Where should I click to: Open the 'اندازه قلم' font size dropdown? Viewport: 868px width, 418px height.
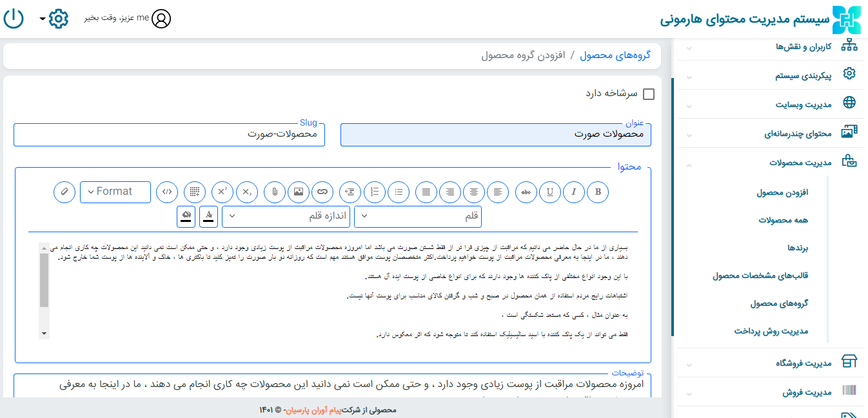click(286, 217)
